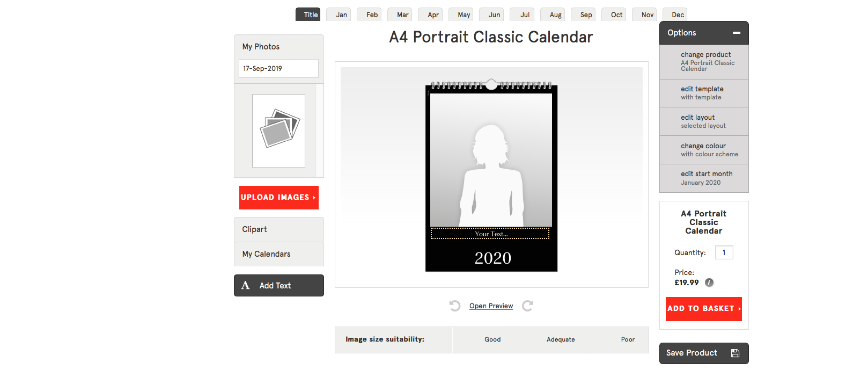Expand the Clipart section

[x=278, y=229]
